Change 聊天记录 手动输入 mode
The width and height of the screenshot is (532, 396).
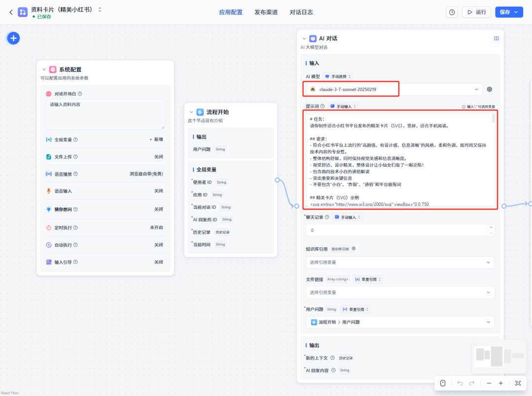[348, 217]
